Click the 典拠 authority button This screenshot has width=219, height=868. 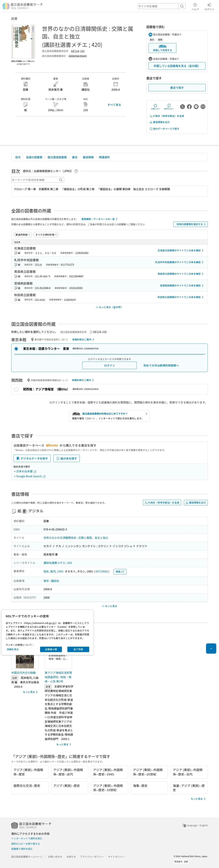(120, 572)
